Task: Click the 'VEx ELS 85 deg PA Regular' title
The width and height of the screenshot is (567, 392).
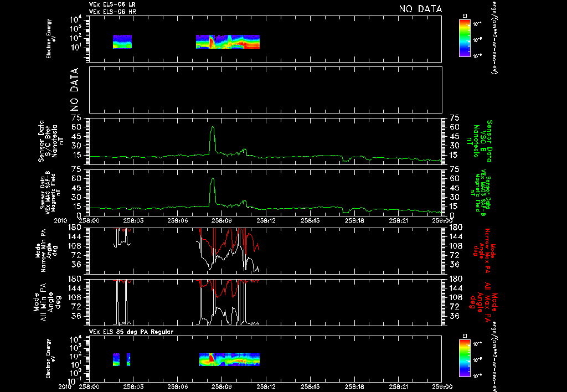Action: (x=131, y=332)
